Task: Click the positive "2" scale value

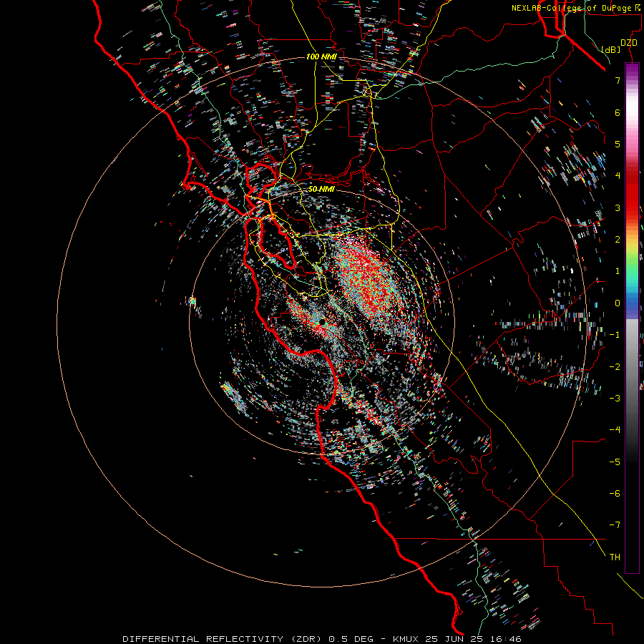Action: 618,240
